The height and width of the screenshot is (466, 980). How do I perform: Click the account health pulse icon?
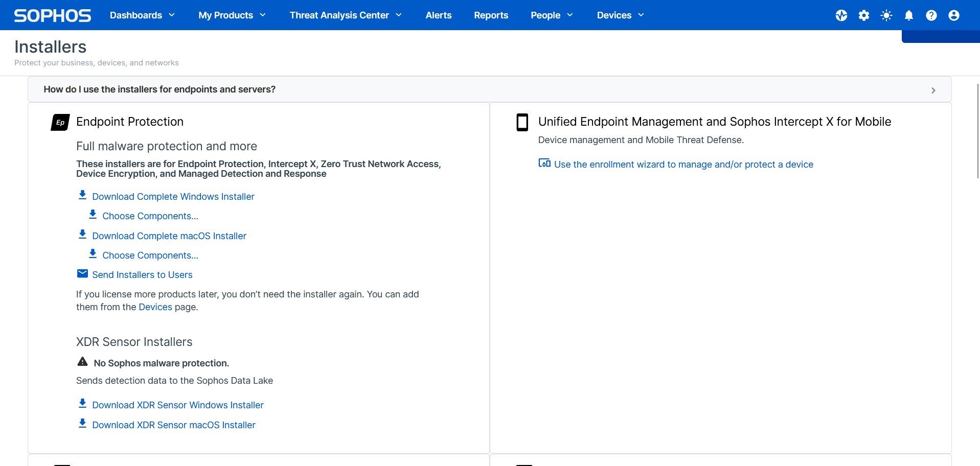pyautogui.click(x=841, y=15)
